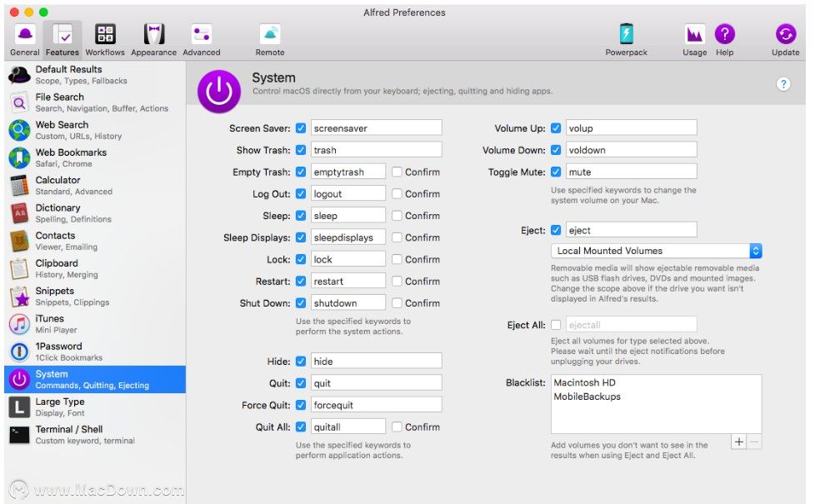Uncheck the Show Trash keyword checkbox
The width and height of the screenshot is (815, 504).
(x=301, y=150)
